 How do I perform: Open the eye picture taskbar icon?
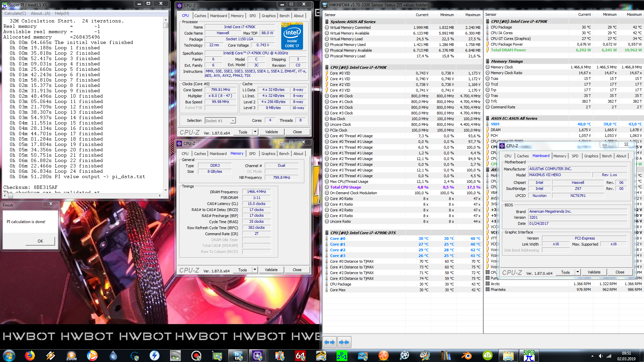[176, 355]
